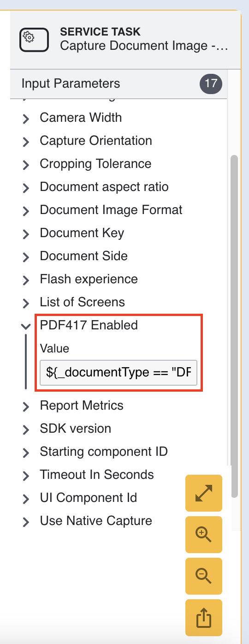Viewport: 249px width, 644px height.
Task: Click the PDF417 Value input field
Action: (x=119, y=373)
